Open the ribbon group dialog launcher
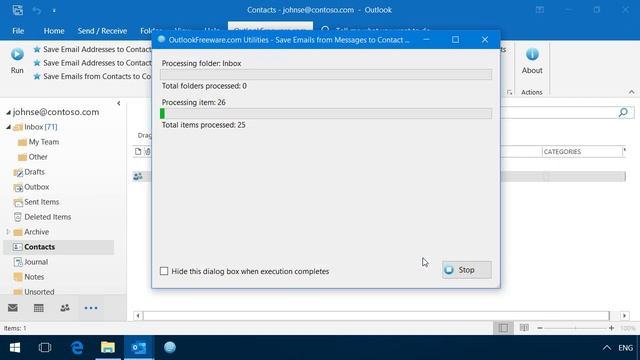The height and width of the screenshot is (360, 640). tap(509, 92)
